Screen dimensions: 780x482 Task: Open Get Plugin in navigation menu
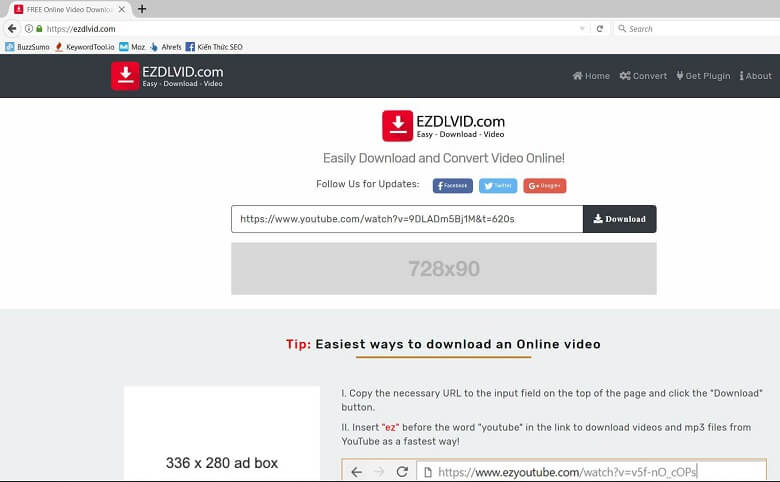point(703,76)
